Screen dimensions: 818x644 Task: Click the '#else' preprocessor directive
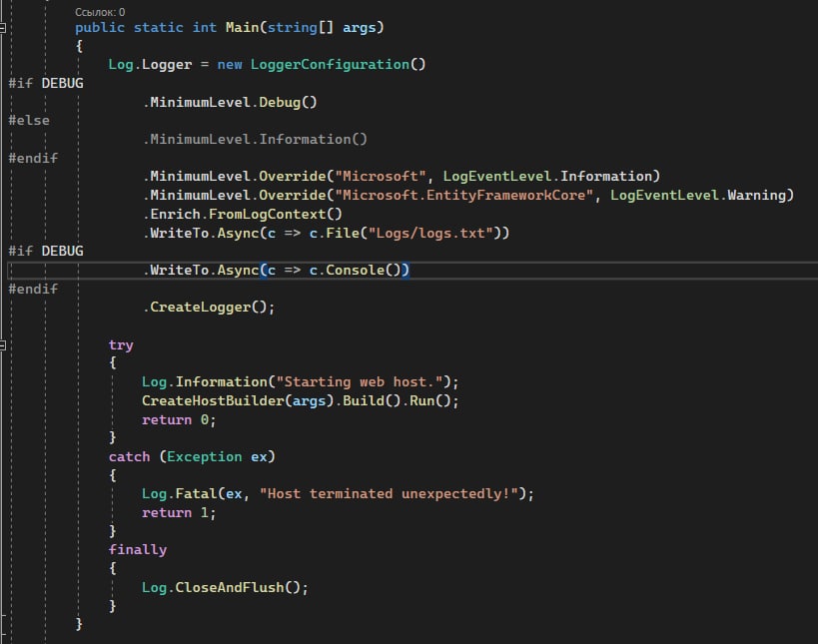29,121
